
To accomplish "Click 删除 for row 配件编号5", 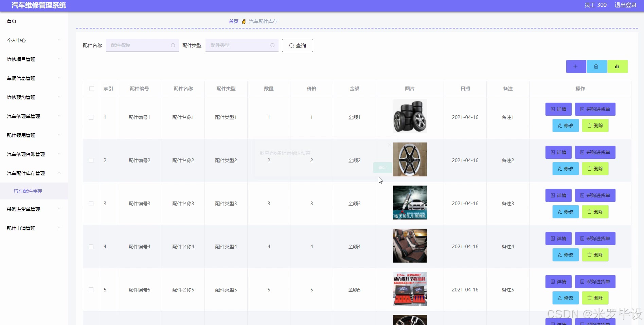I will (595, 298).
